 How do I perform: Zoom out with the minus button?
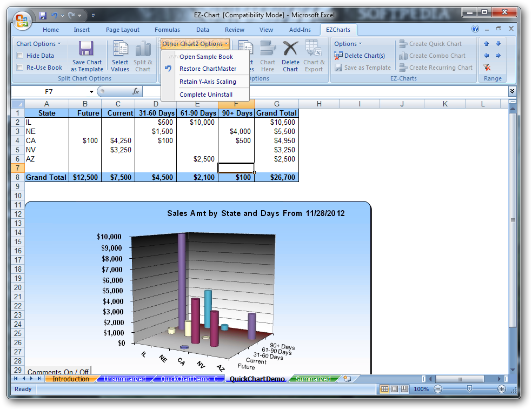(x=438, y=389)
